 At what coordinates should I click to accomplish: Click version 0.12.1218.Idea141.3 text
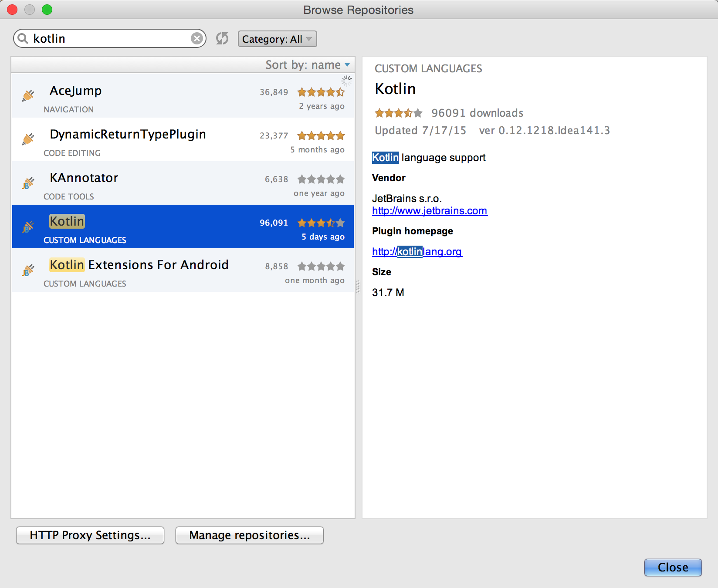(545, 130)
